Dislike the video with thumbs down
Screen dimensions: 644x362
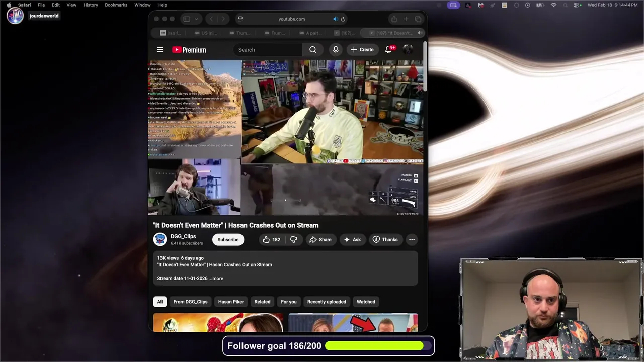pyautogui.click(x=294, y=240)
